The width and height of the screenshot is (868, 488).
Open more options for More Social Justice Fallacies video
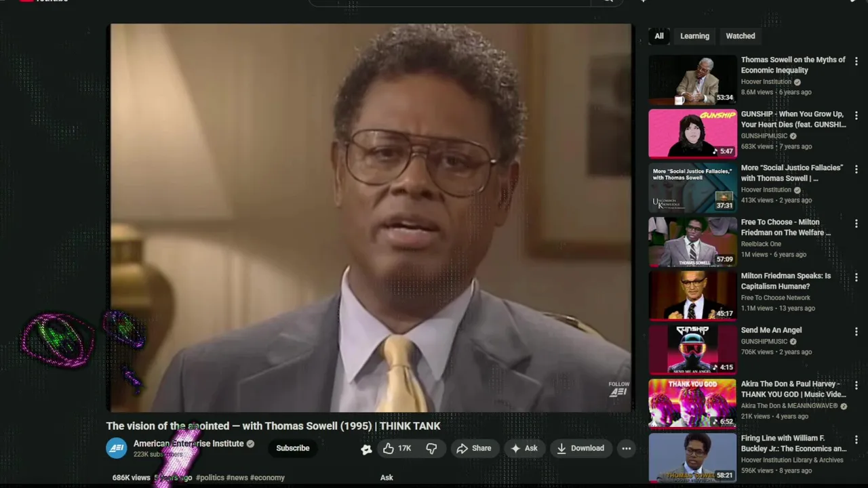point(856,169)
